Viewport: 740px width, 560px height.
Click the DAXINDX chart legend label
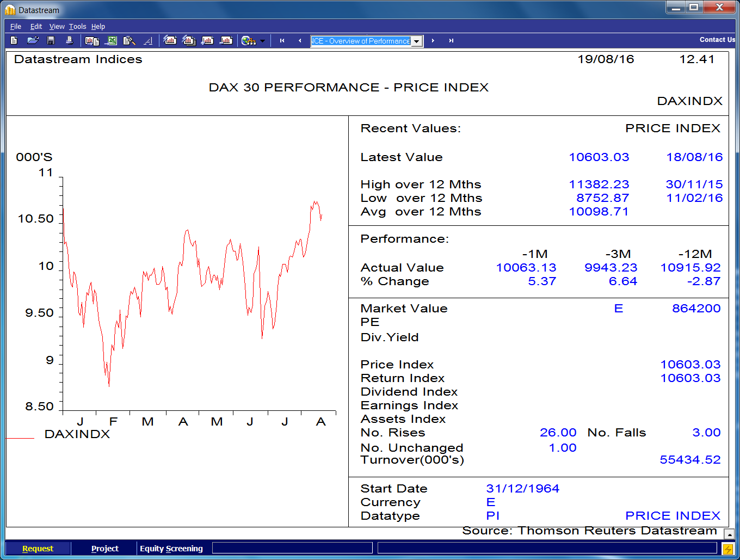pyautogui.click(x=77, y=434)
